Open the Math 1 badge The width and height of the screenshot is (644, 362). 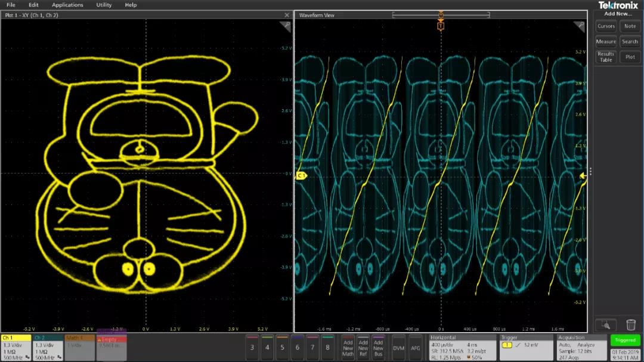(x=80, y=348)
